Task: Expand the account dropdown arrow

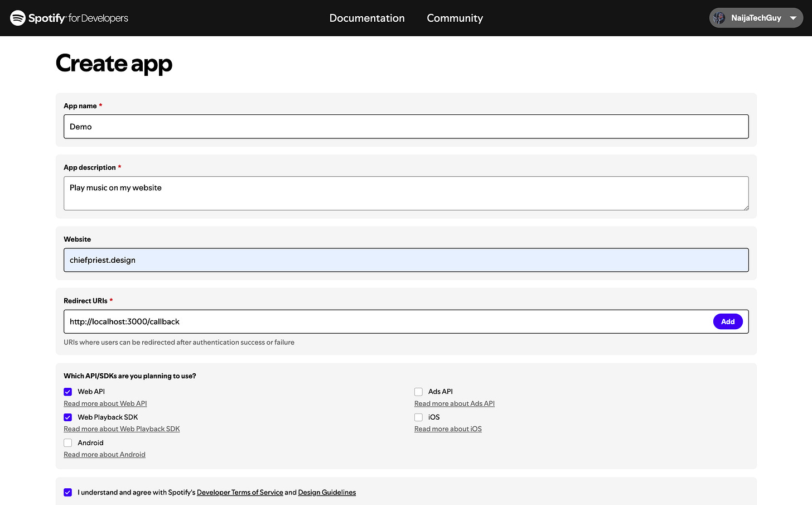Action: point(793,18)
